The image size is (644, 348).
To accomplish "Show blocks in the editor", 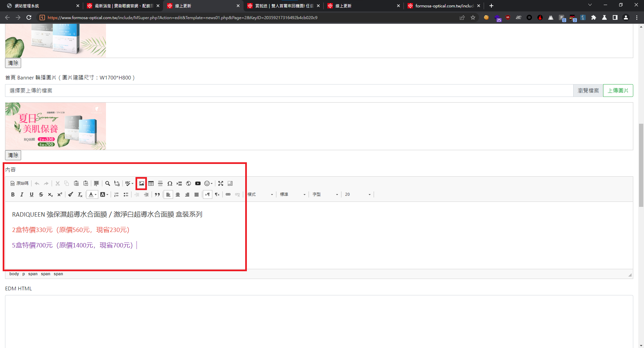I will pos(230,183).
